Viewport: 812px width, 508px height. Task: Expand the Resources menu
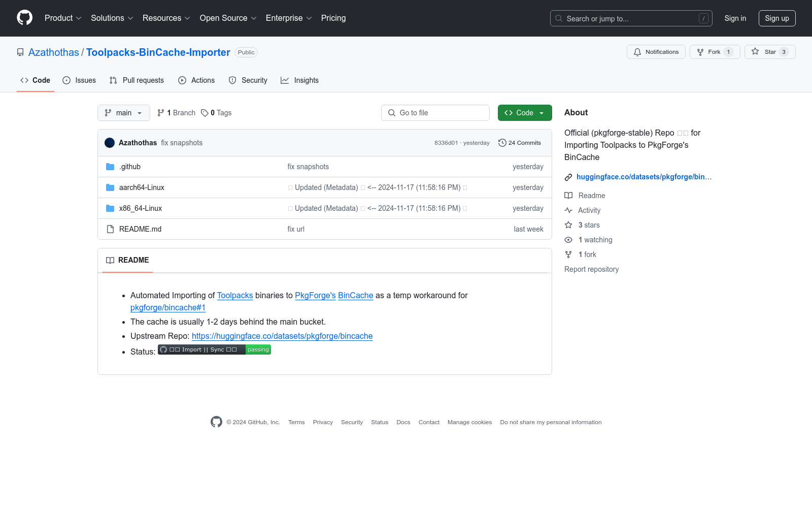pyautogui.click(x=166, y=18)
